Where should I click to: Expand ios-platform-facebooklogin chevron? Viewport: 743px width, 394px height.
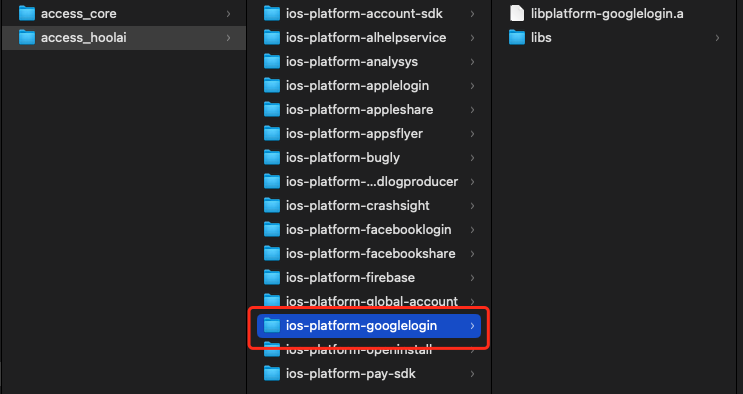(x=472, y=229)
